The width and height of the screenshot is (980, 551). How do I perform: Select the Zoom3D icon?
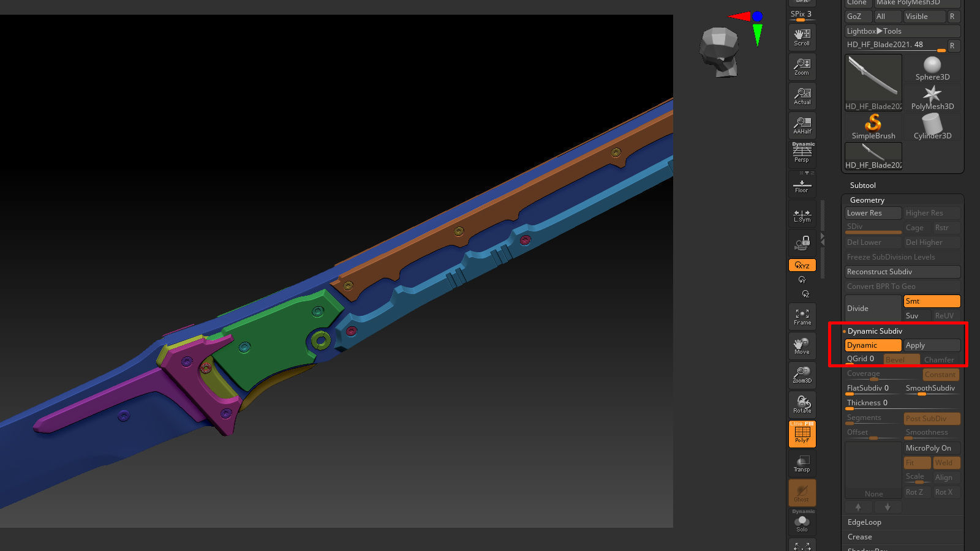click(802, 375)
